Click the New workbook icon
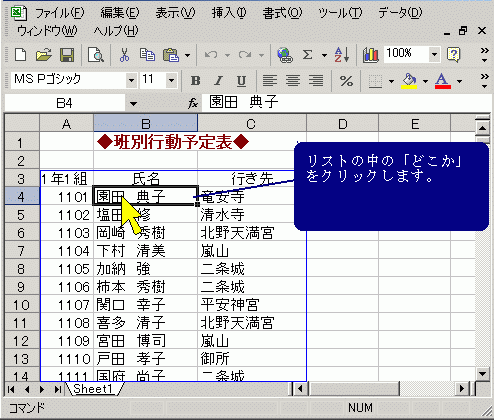 [x=21, y=55]
